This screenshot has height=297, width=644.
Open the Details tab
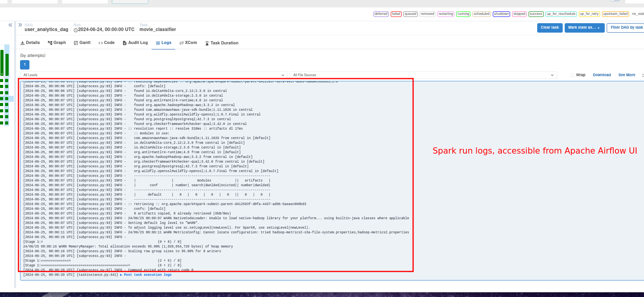click(x=30, y=43)
